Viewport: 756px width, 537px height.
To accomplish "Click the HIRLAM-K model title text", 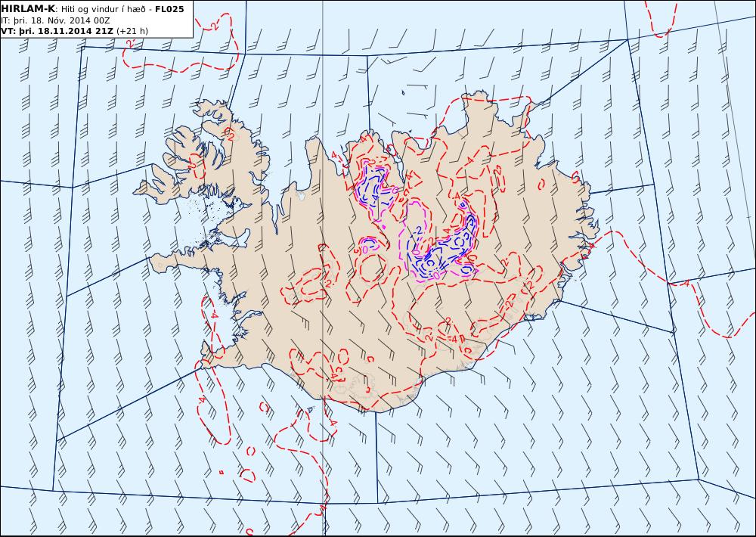I will [28, 9].
